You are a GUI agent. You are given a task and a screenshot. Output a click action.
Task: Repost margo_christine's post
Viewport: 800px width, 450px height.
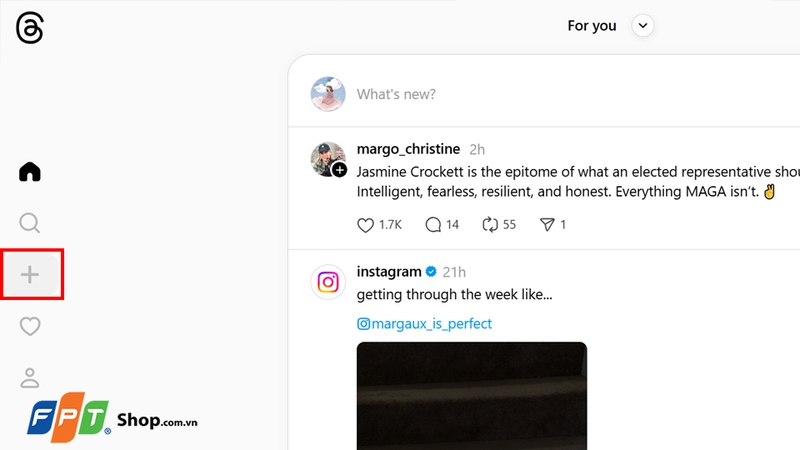(490, 225)
